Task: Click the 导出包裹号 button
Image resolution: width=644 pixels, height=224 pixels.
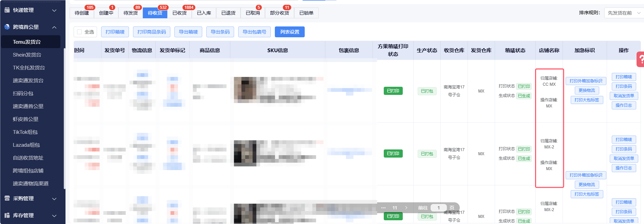Action: (x=254, y=32)
